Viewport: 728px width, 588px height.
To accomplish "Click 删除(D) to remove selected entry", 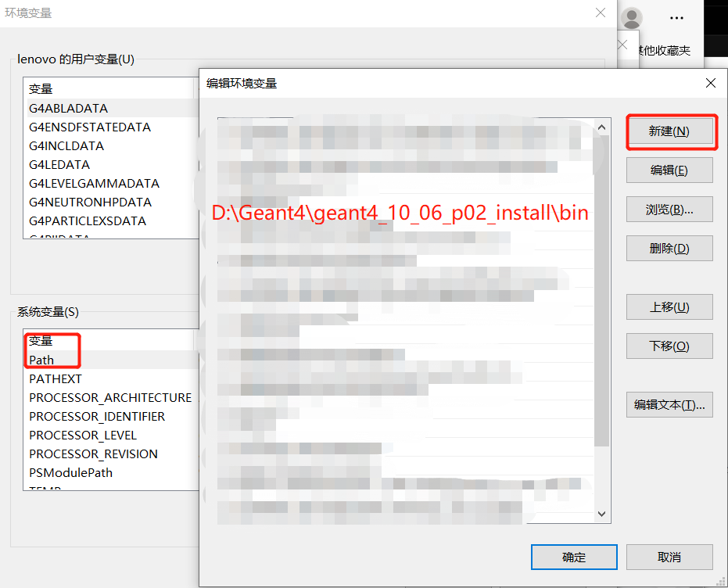I will (671, 248).
